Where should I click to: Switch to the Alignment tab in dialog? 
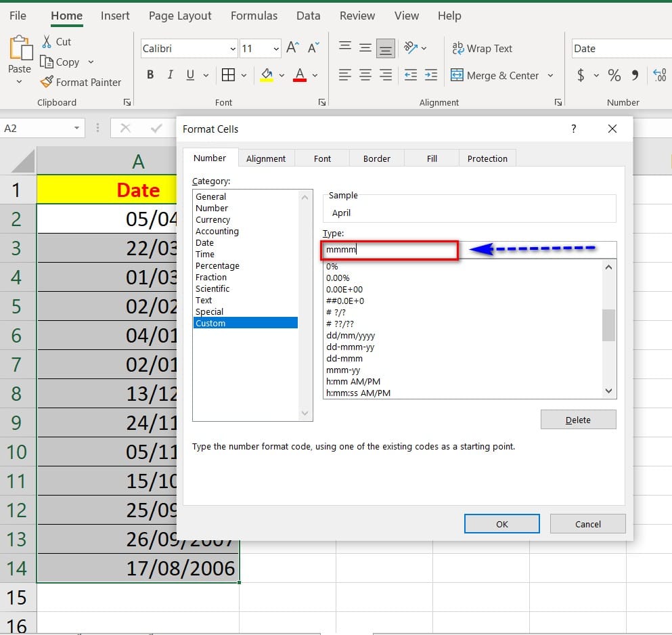(266, 158)
